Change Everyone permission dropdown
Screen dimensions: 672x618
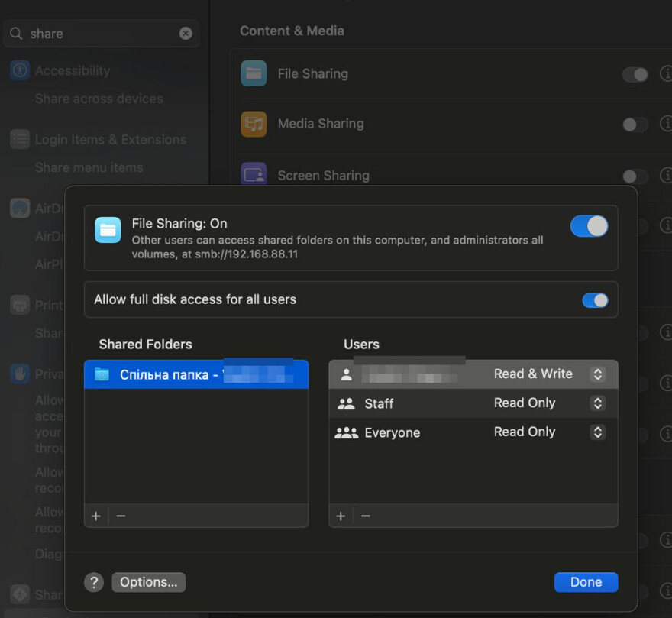pyautogui.click(x=598, y=432)
